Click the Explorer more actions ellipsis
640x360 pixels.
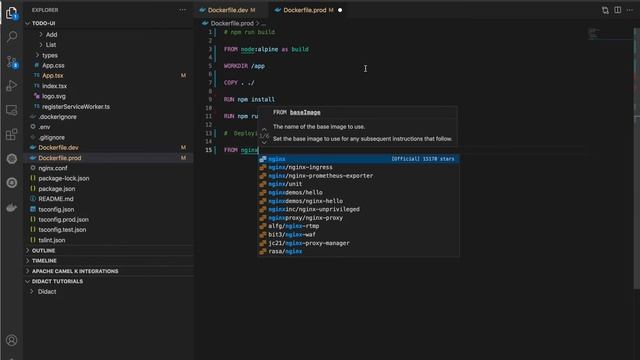click(182, 10)
